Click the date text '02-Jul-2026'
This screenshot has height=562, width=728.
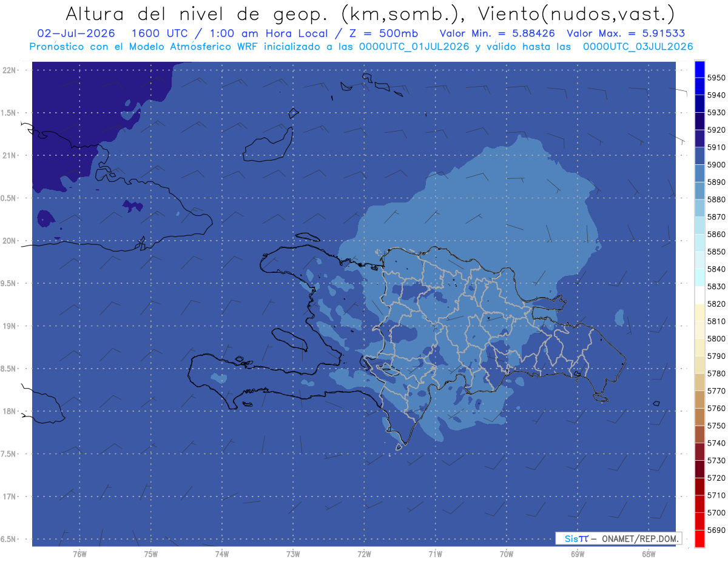[75, 33]
